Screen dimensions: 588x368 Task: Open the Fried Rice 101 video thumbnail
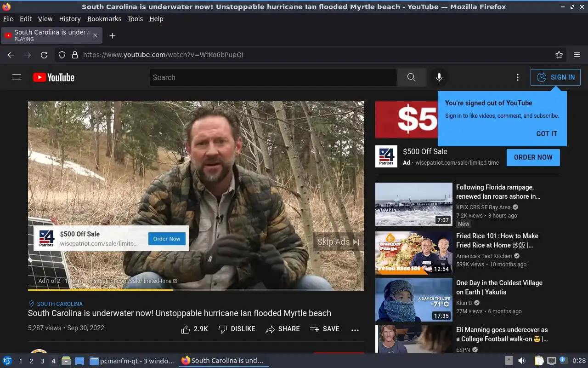(414, 253)
